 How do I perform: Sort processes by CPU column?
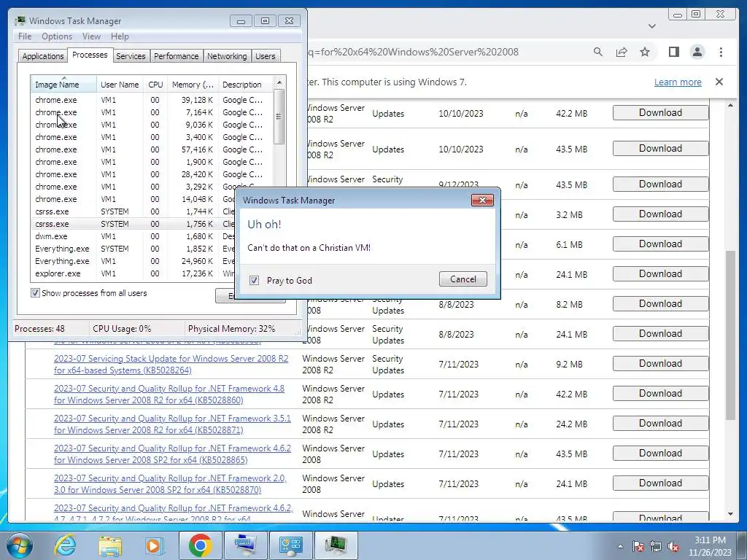[155, 85]
